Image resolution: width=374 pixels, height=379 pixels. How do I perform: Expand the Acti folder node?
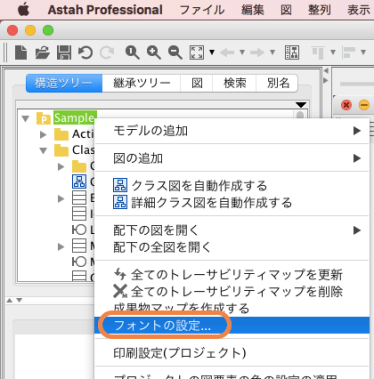(x=43, y=135)
